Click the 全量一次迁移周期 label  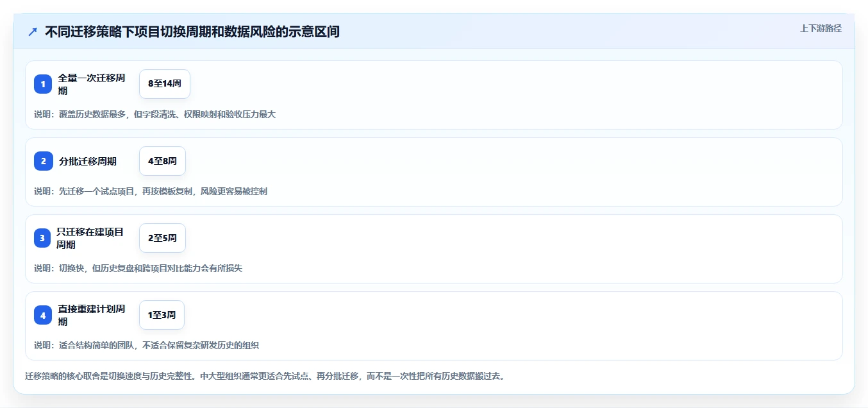92,84
